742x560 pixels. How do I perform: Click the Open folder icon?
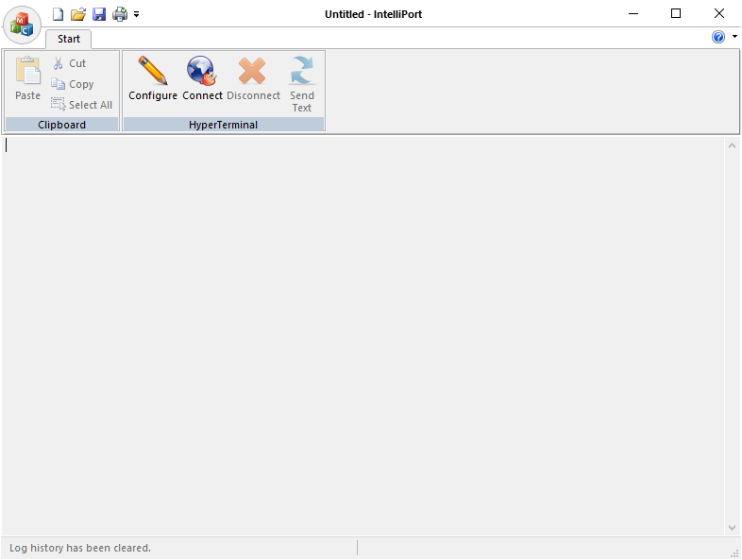point(78,14)
